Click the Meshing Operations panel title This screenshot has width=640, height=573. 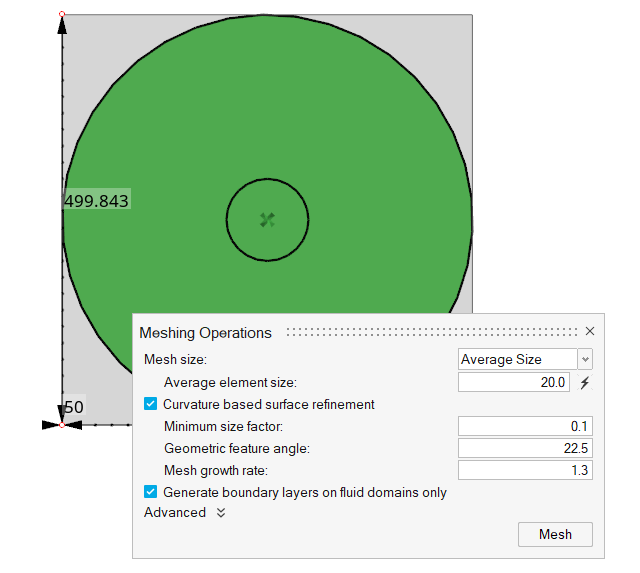click(205, 333)
